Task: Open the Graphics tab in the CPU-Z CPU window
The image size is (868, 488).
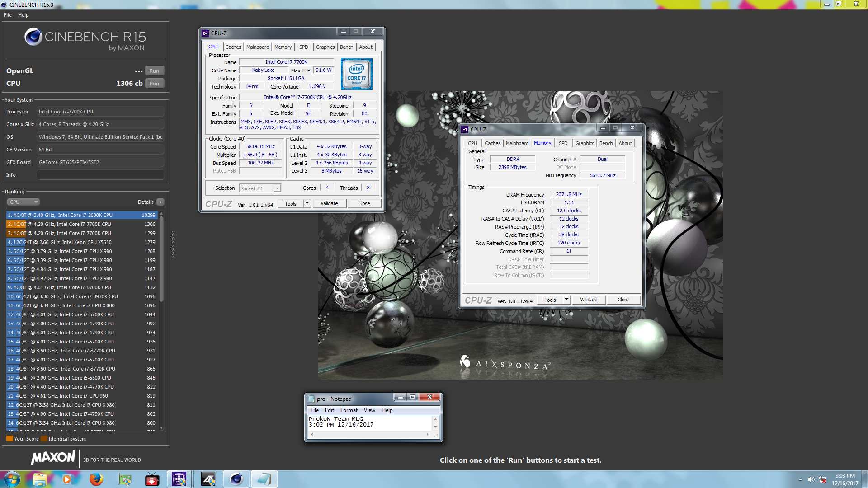Action: click(325, 47)
